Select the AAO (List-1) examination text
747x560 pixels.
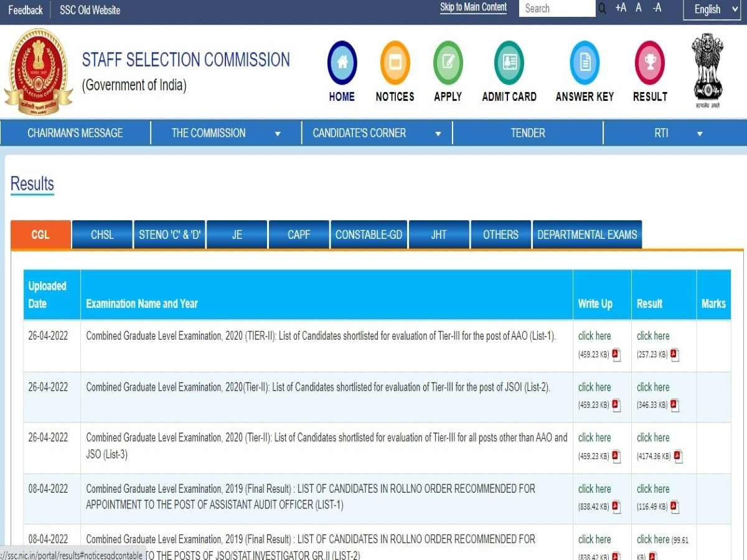[x=321, y=336]
